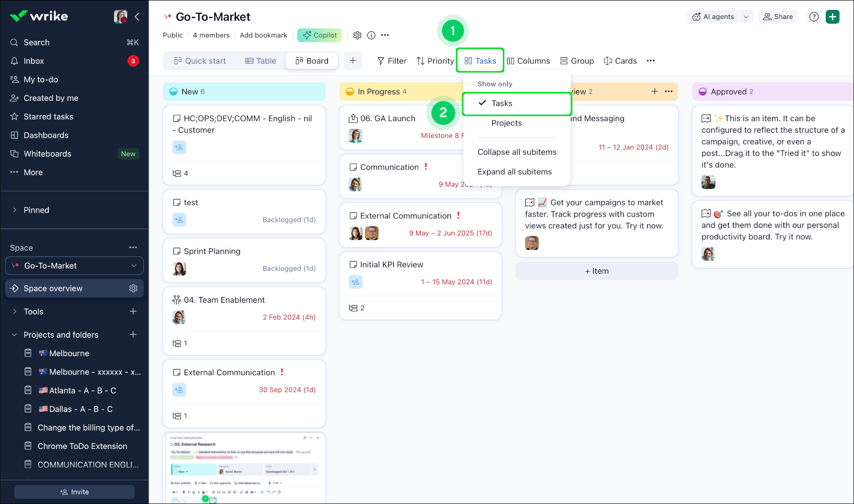Add item to the Review column header
Viewport: 854px width, 504px height.
pyautogui.click(x=654, y=91)
